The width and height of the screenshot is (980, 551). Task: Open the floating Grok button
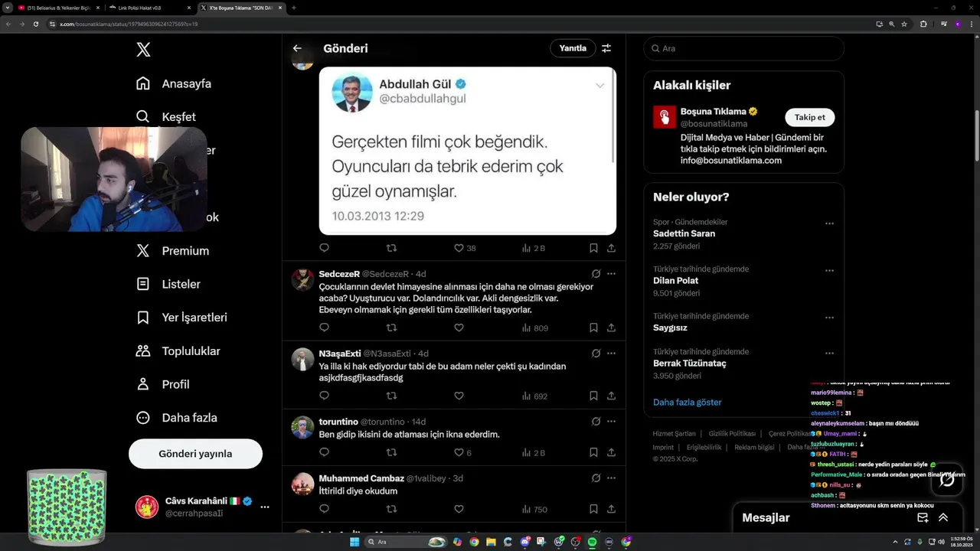click(947, 480)
